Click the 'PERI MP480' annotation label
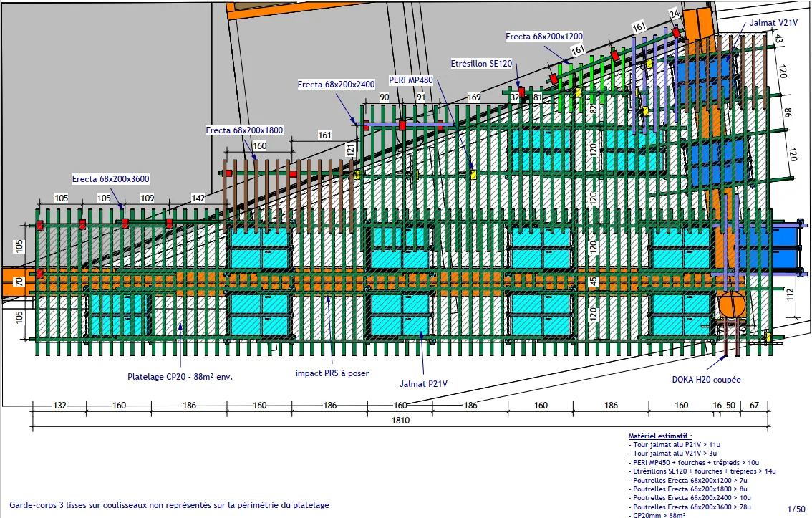Screen dimensions: 812x518 pos(411,80)
